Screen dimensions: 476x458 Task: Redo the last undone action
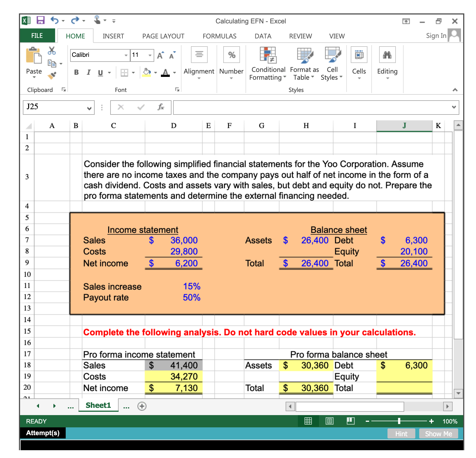(75, 20)
